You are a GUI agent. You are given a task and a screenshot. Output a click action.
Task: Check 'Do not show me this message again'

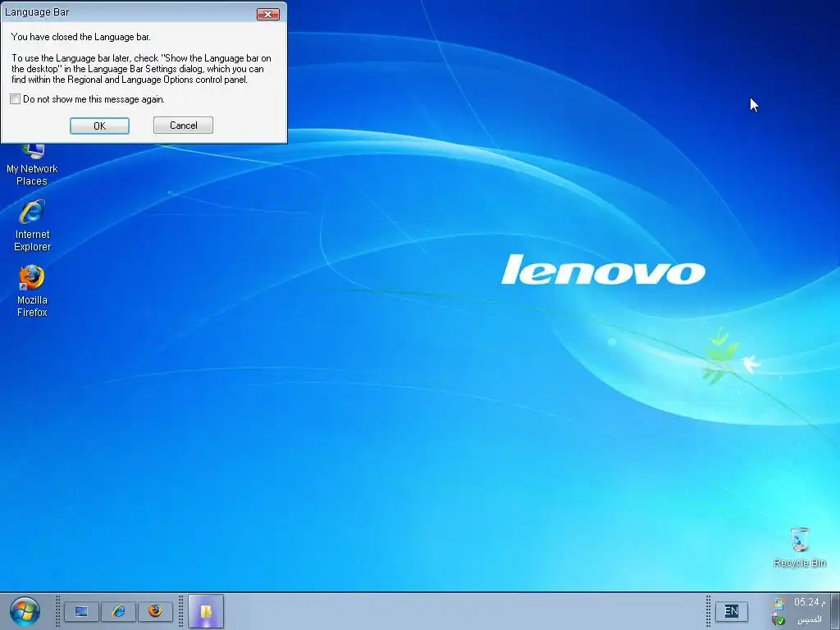(16, 99)
